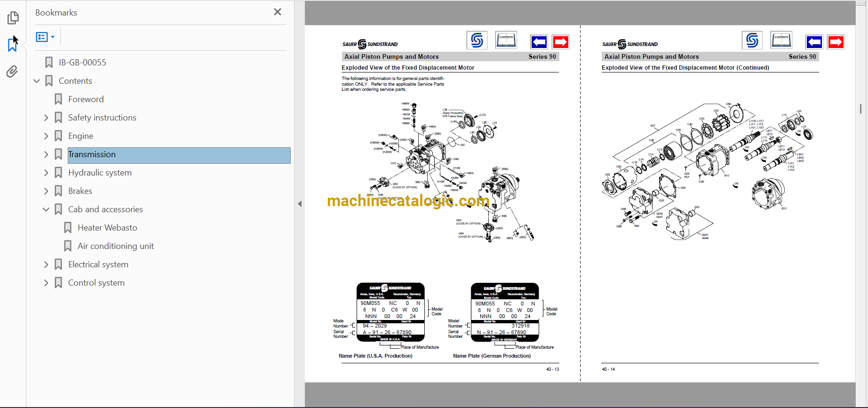Screen dimensions: 868x408
Task: Click the 'Name Plate (U.S.A. Production)' caption
Action: coord(375,356)
